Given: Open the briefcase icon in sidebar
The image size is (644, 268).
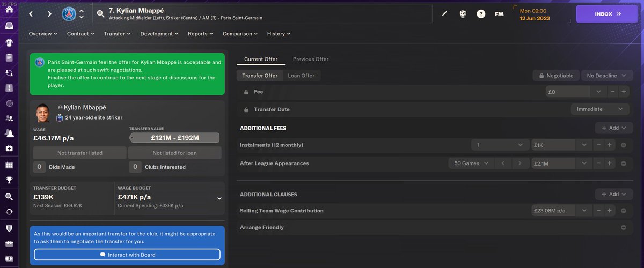Looking at the screenshot, I should tap(9, 244).
